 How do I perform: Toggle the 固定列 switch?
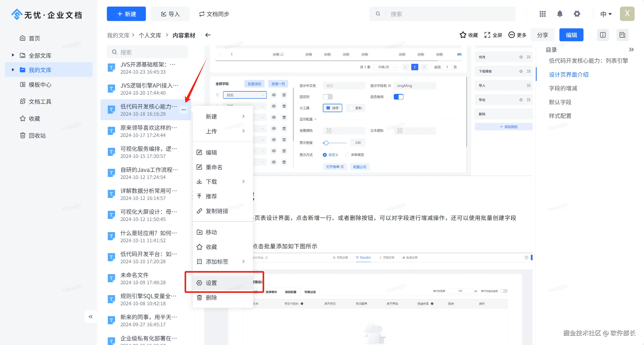click(328, 97)
